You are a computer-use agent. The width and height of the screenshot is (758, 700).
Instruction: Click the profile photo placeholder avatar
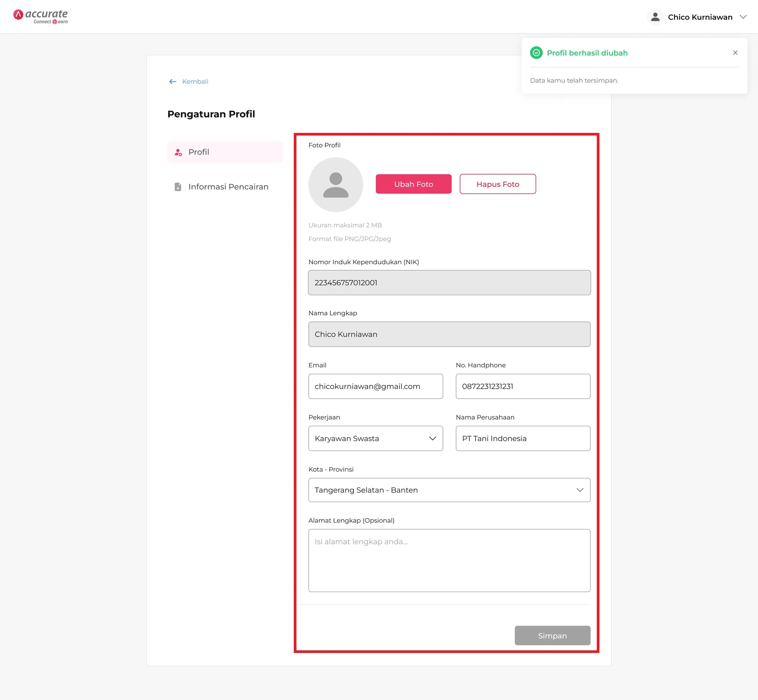335,185
